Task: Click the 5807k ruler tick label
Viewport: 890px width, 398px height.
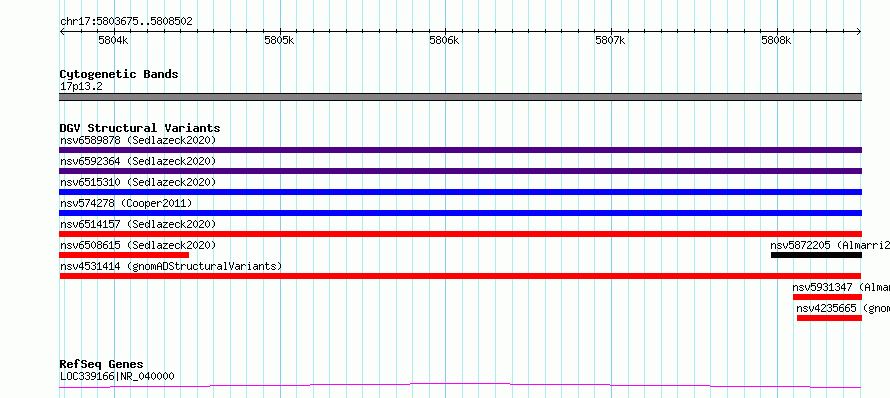Action: [610, 40]
